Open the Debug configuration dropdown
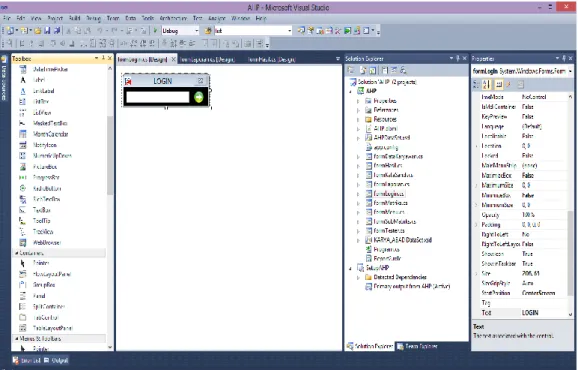This screenshot has width=578, height=370. click(196, 31)
